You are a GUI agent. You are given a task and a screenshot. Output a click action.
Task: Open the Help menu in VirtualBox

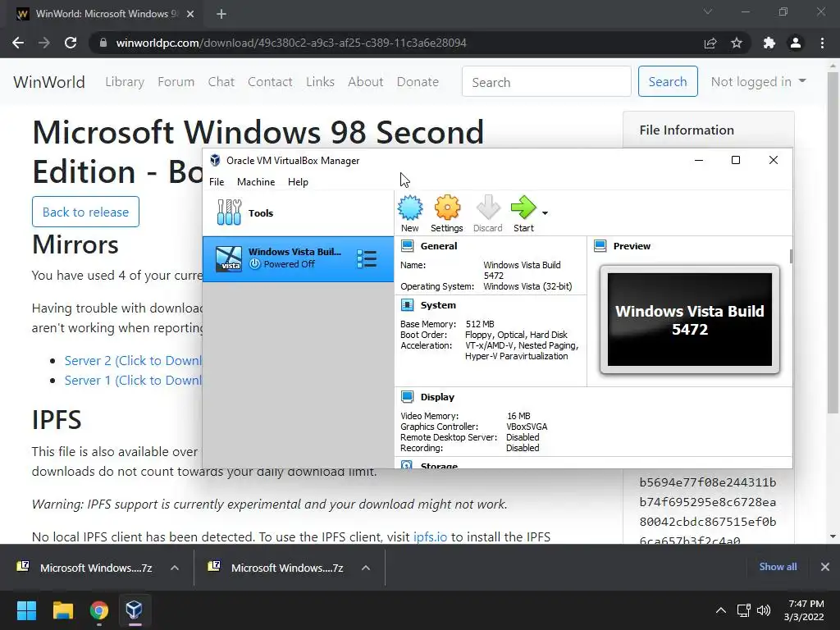point(298,181)
